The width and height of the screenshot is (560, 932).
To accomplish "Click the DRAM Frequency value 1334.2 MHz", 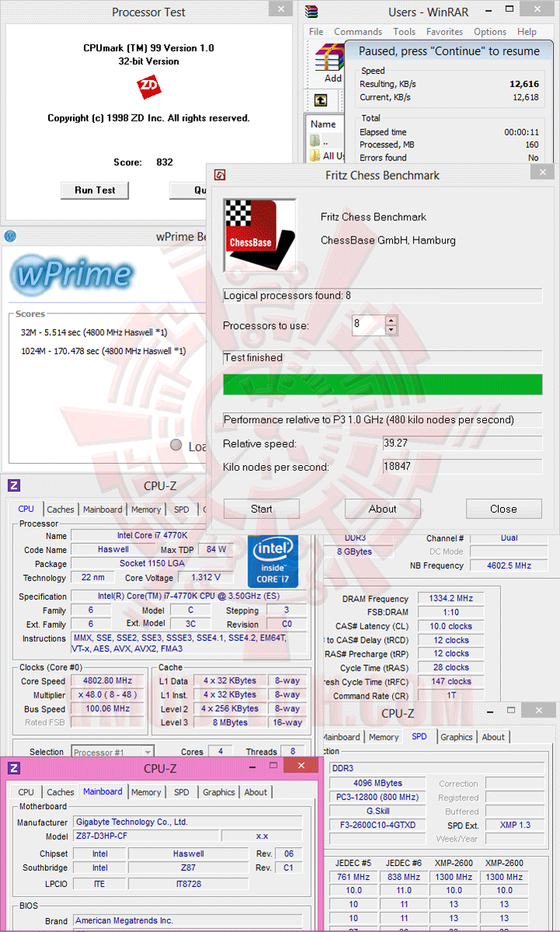I will pyautogui.click(x=451, y=598).
